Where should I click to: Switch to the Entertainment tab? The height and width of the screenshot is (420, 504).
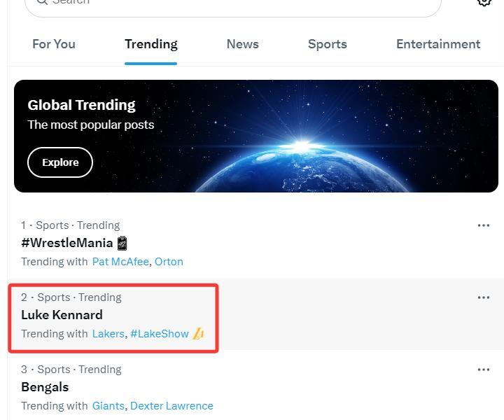tap(437, 44)
